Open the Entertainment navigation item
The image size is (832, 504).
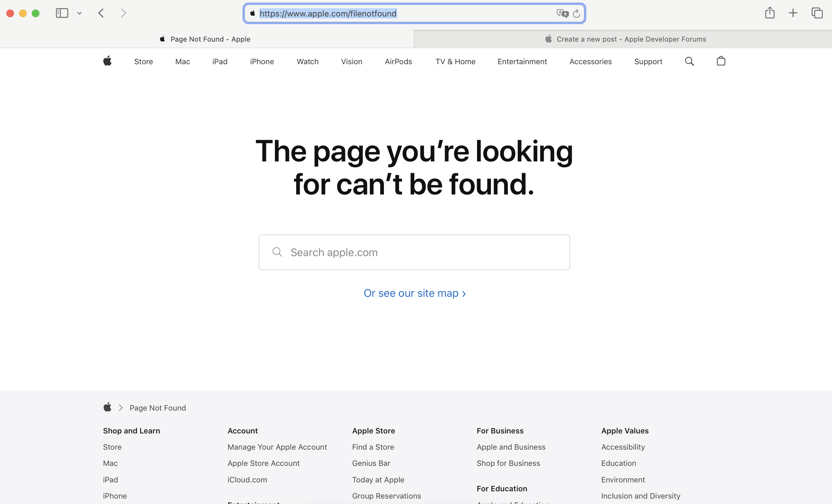click(522, 61)
